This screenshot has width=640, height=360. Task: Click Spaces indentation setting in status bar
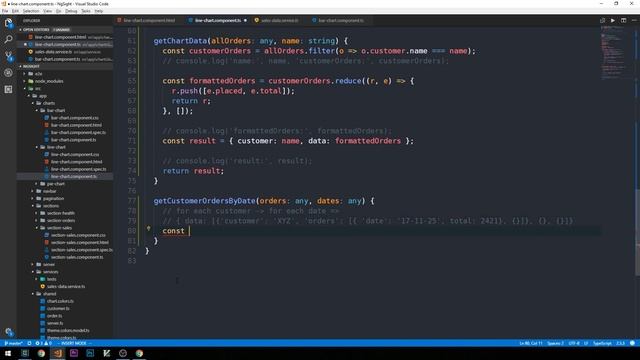(555, 344)
